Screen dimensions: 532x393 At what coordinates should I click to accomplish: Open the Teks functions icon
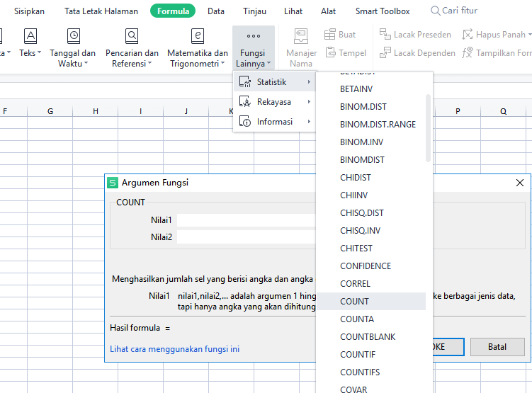(x=30, y=36)
